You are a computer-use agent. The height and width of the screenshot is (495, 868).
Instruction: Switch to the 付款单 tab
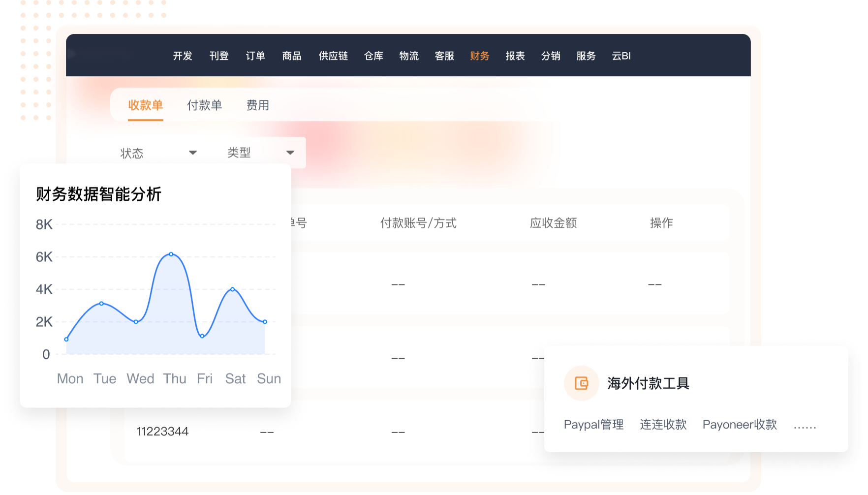204,105
